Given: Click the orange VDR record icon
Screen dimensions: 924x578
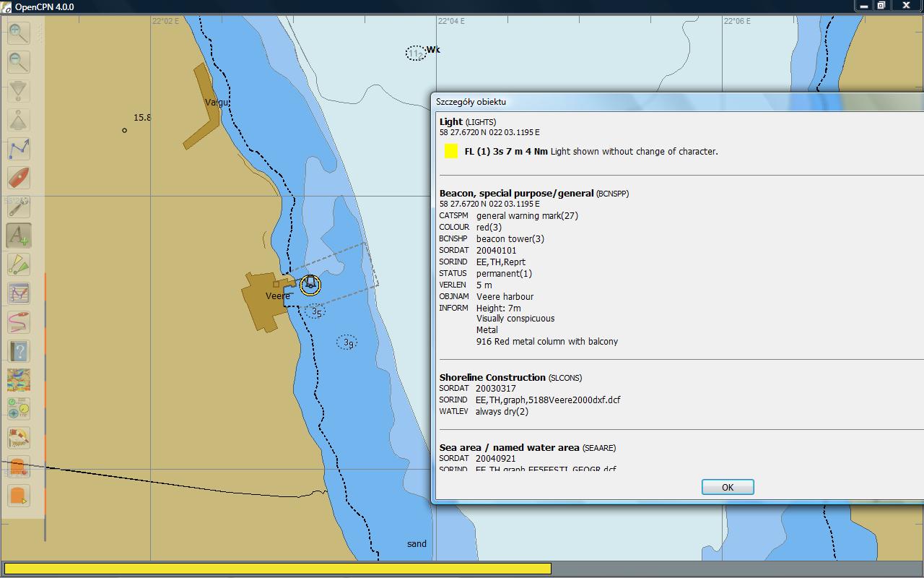Looking at the screenshot, I should [19, 467].
